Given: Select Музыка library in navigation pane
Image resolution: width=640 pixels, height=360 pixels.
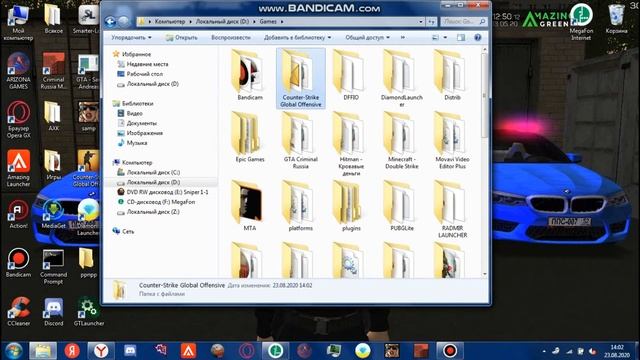Looking at the screenshot, I should pyautogui.click(x=132, y=143).
